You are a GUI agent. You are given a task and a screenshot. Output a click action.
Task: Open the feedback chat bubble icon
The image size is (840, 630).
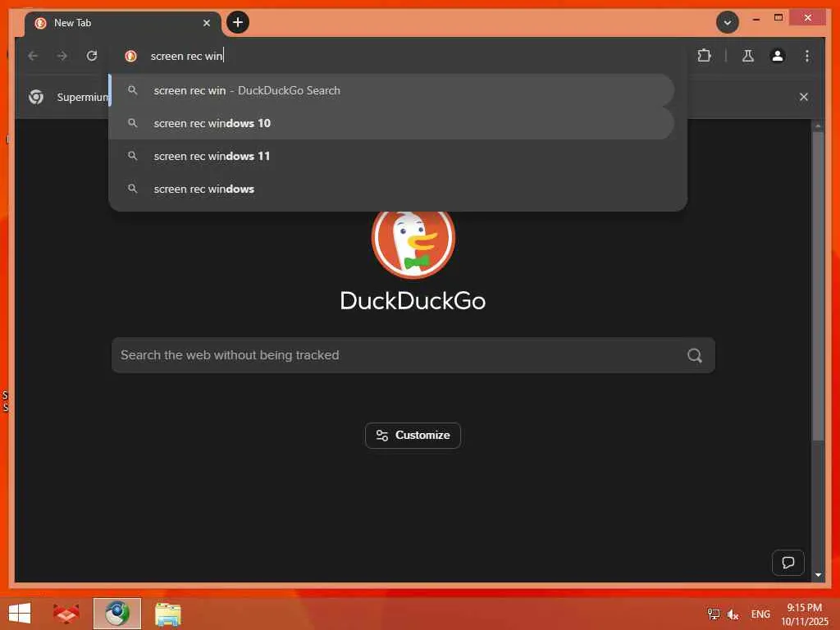[x=788, y=563]
